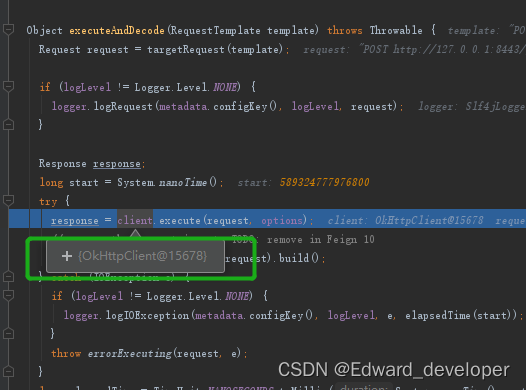Click 'logRequest' method call
This screenshot has width=526, height=390.
[123, 107]
